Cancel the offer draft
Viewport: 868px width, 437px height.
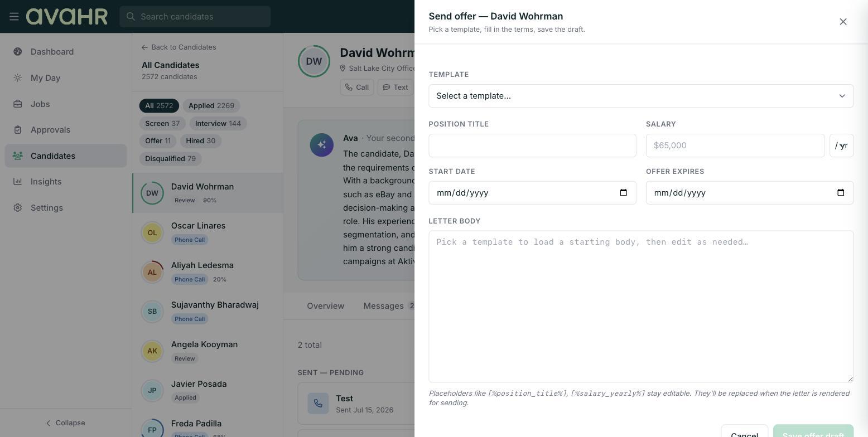coord(744,431)
